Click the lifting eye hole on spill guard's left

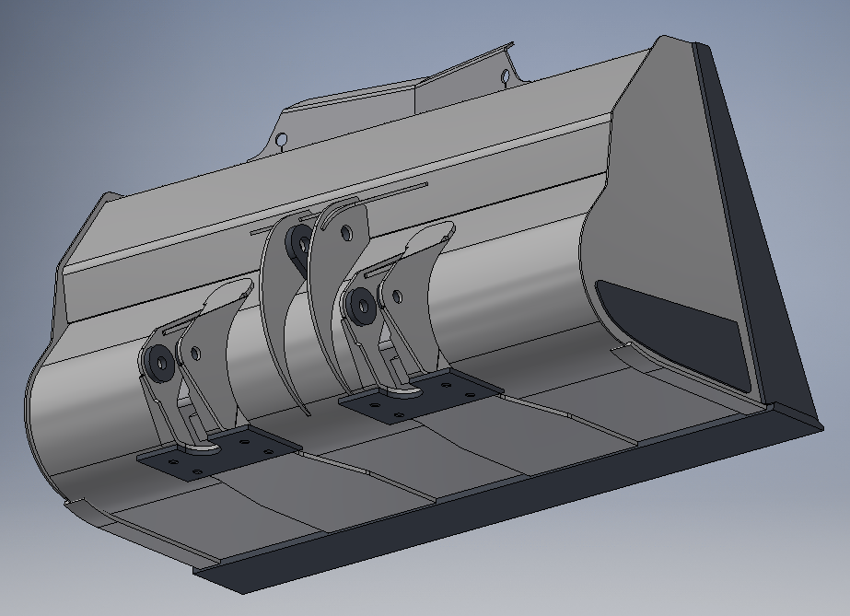[x=282, y=140]
